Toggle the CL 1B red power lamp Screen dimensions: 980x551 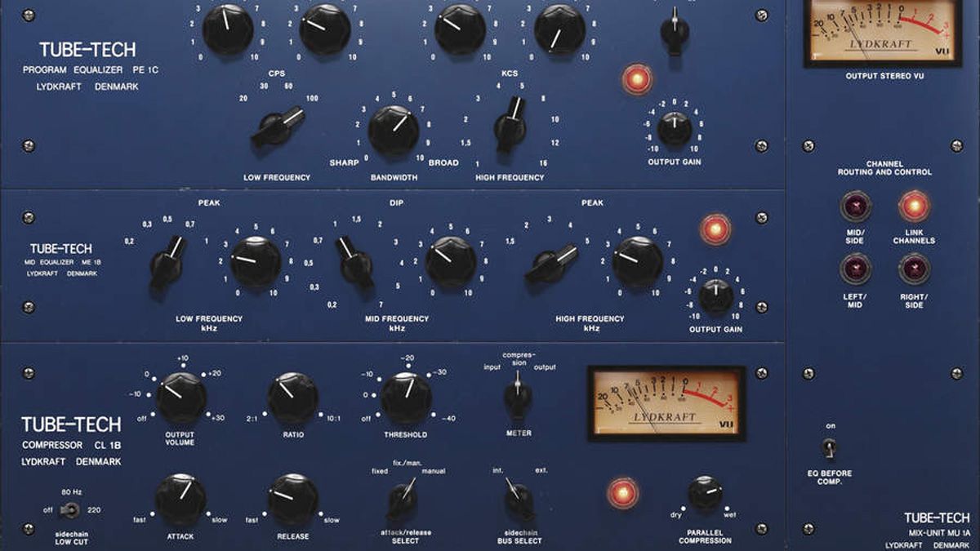[622, 493]
